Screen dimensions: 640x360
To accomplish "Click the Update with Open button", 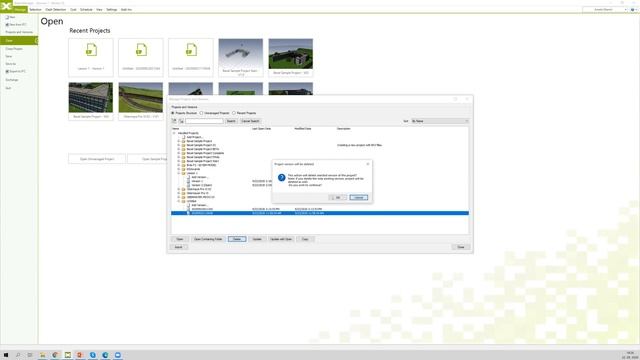I will click(281, 239).
